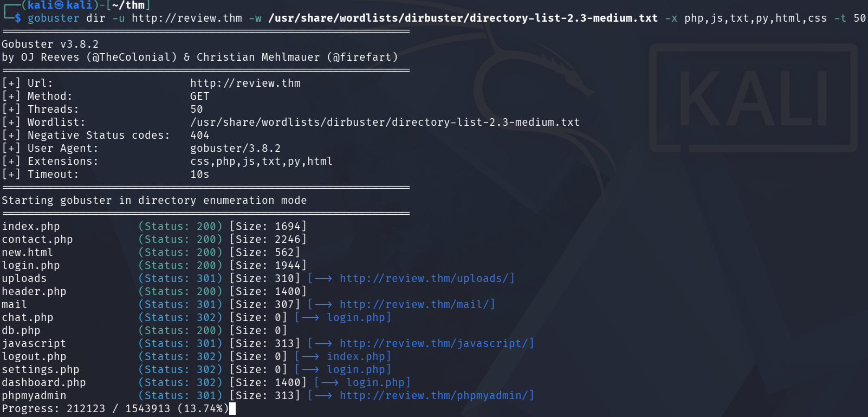Select the uploads directory result

(x=24, y=278)
